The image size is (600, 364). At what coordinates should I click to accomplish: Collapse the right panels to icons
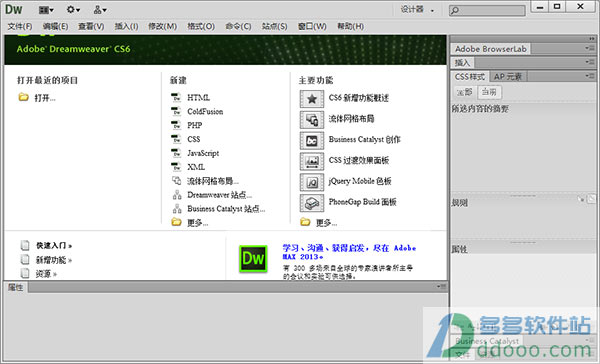coord(592,39)
